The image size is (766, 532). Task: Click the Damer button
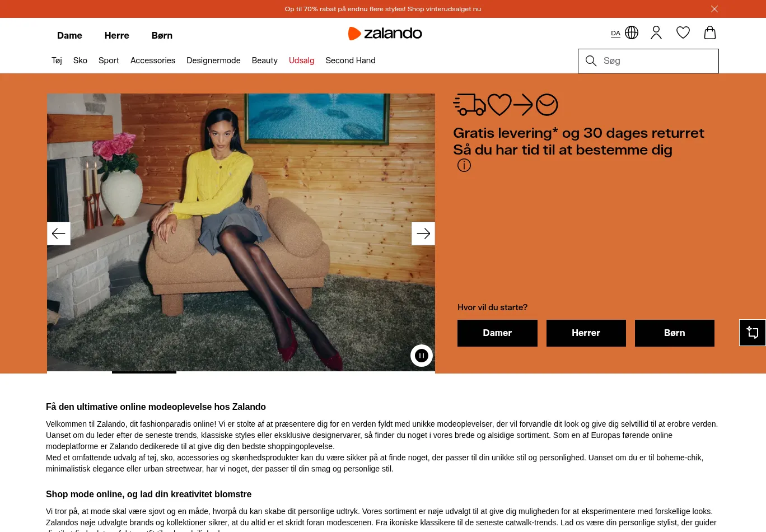point(497,333)
